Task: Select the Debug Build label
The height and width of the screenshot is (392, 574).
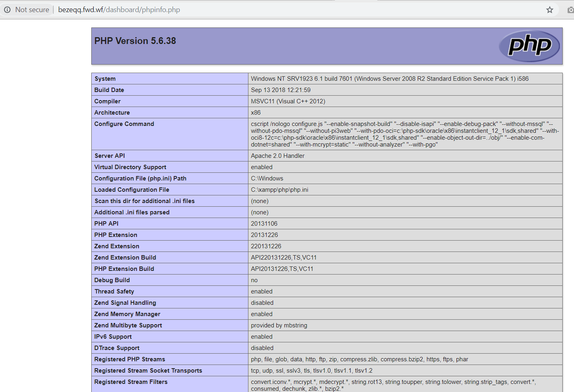Action: point(112,280)
